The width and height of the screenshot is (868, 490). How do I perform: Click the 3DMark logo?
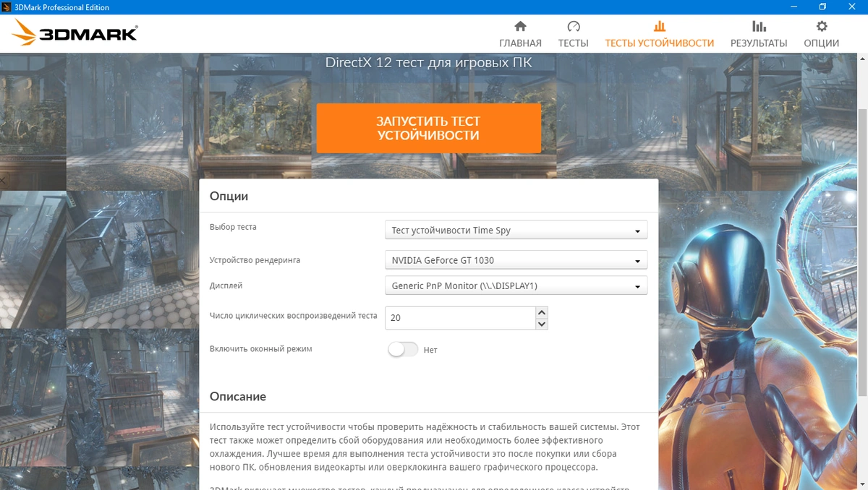coord(75,33)
